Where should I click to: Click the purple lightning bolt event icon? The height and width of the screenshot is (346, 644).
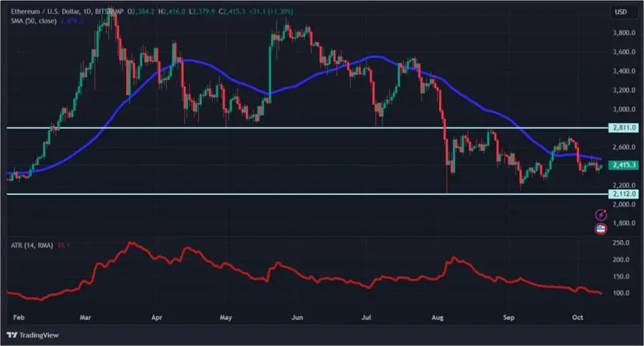coord(602,215)
